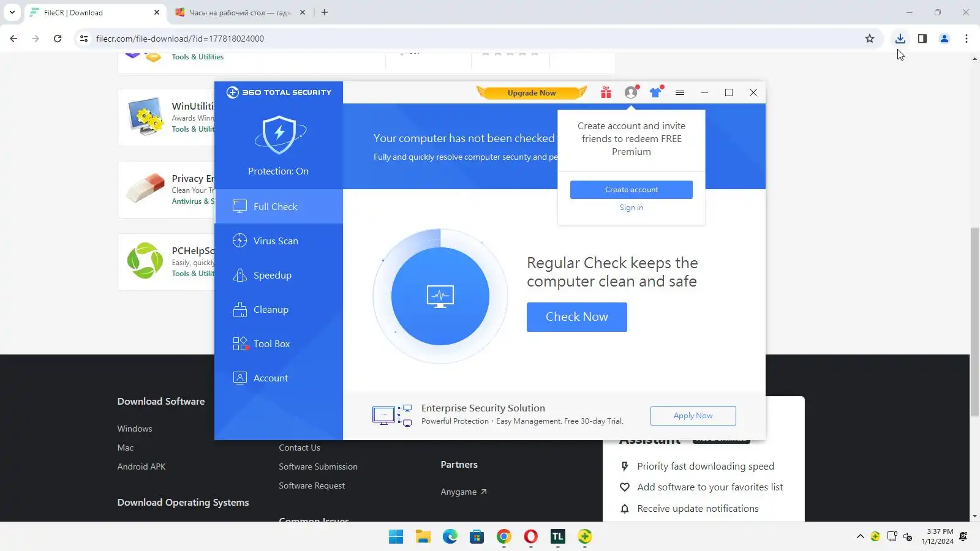Image resolution: width=980 pixels, height=551 pixels.
Task: Open the 360 hamburger main menu
Action: coord(680,92)
